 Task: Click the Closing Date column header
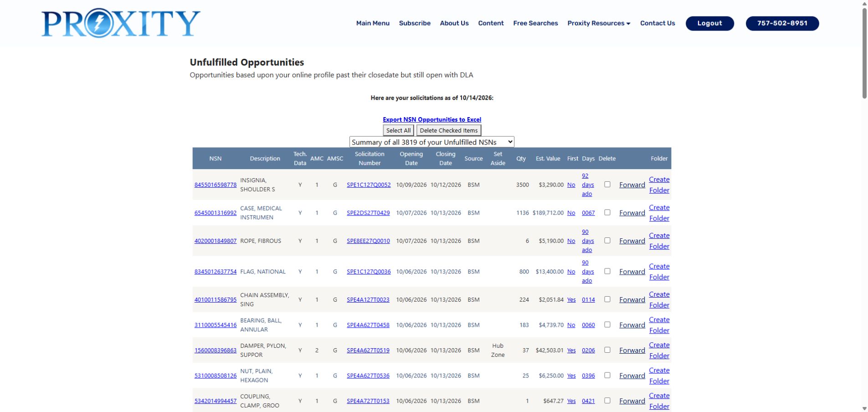(x=446, y=159)
